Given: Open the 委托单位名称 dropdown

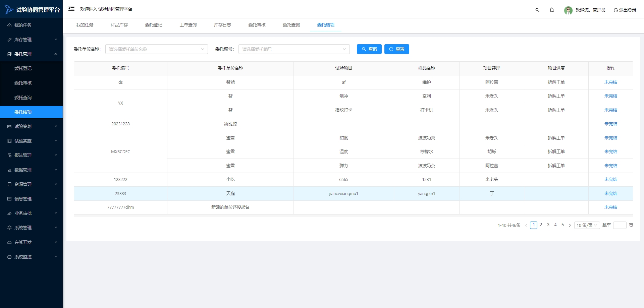Looking at the screenshot, I should point(156,49).
